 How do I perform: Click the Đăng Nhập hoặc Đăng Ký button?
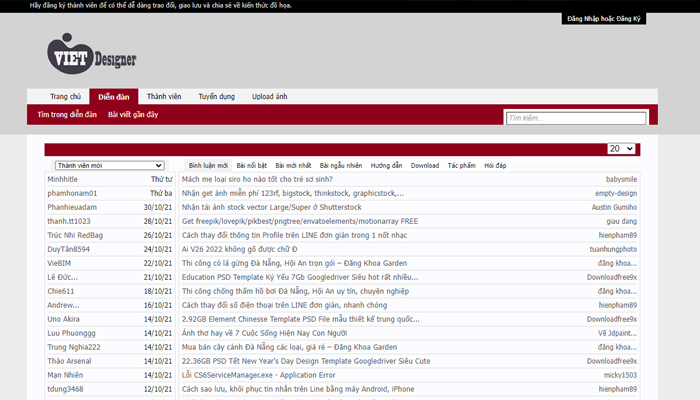tap(603, 19)
